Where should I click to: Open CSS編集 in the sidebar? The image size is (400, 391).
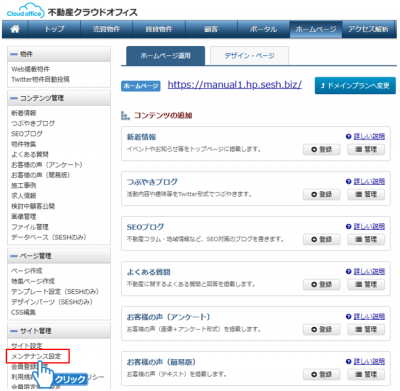tap(23, 312)
